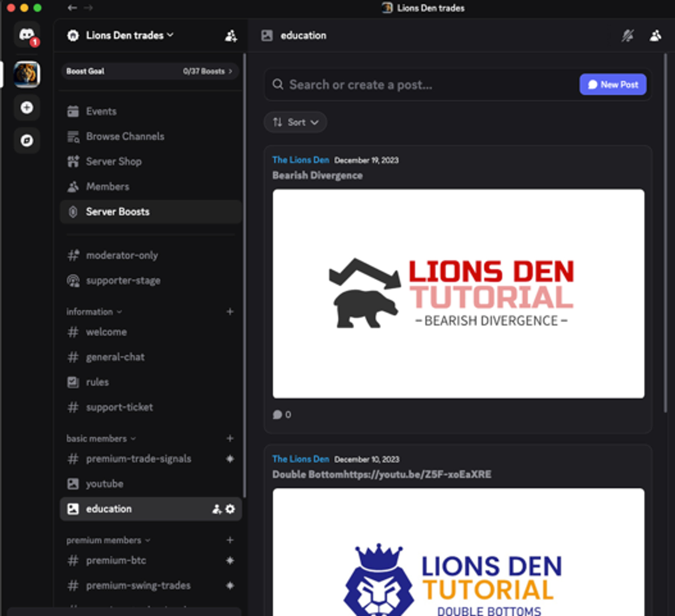The width and height of the screenshot is (675, 616).
Task: Select education forum channel
Action: point(151,509)
